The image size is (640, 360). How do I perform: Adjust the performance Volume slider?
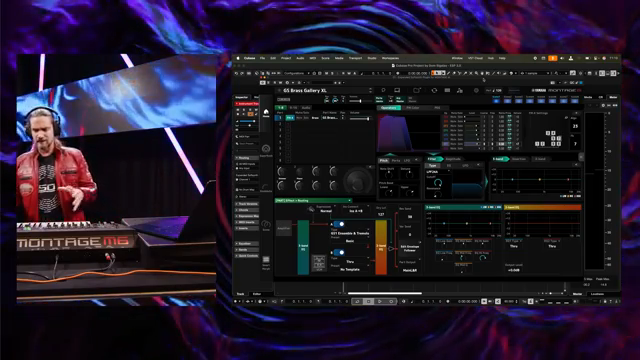pos(360,100)
